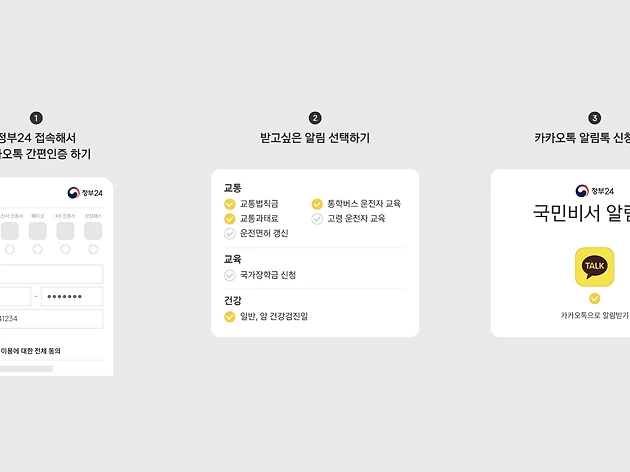
Task: Click the KakaoTalk yellow app icon
Action: click(594, 267)
